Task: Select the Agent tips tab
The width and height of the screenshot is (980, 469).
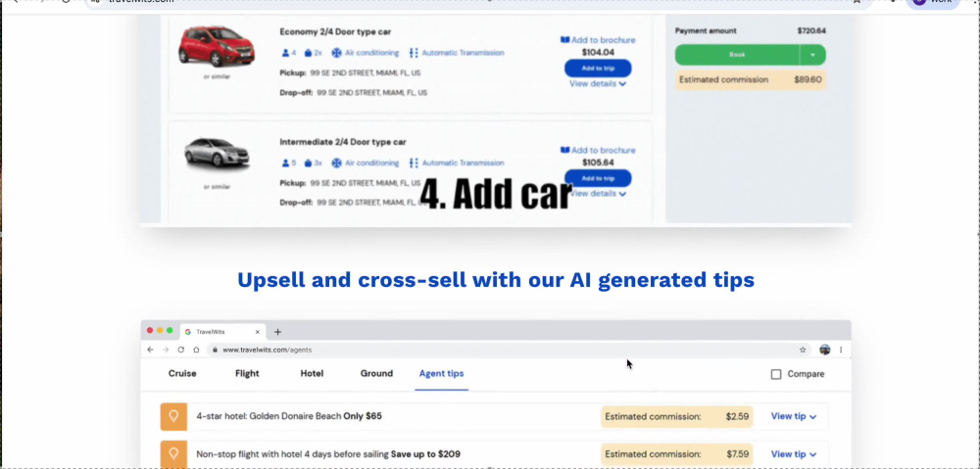Action: [441, 373]
